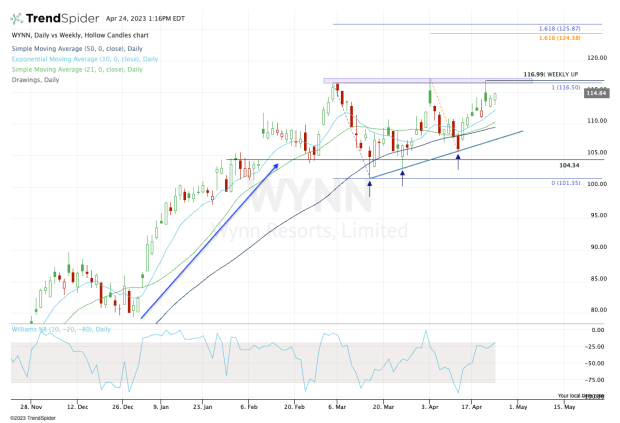620x423 pixels.
Task: Click the 120.00 price axis label
Action: point(597,58)
